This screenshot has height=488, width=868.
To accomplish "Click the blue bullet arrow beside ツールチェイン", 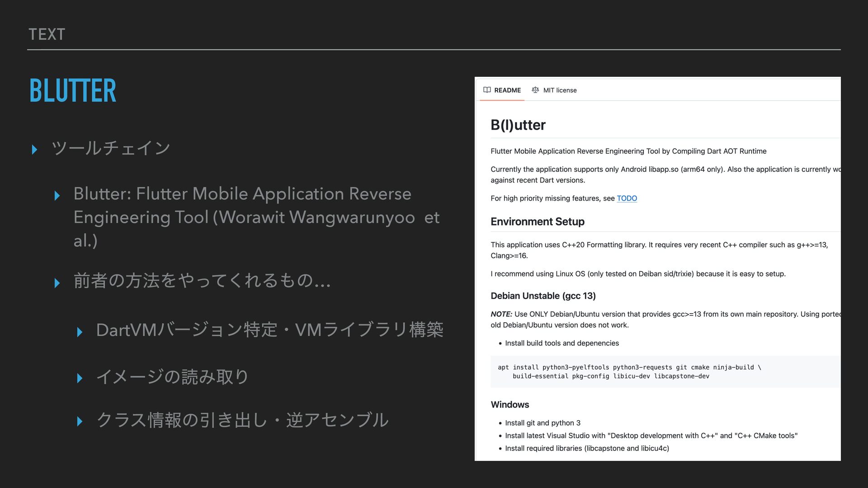I will point(35,150).
